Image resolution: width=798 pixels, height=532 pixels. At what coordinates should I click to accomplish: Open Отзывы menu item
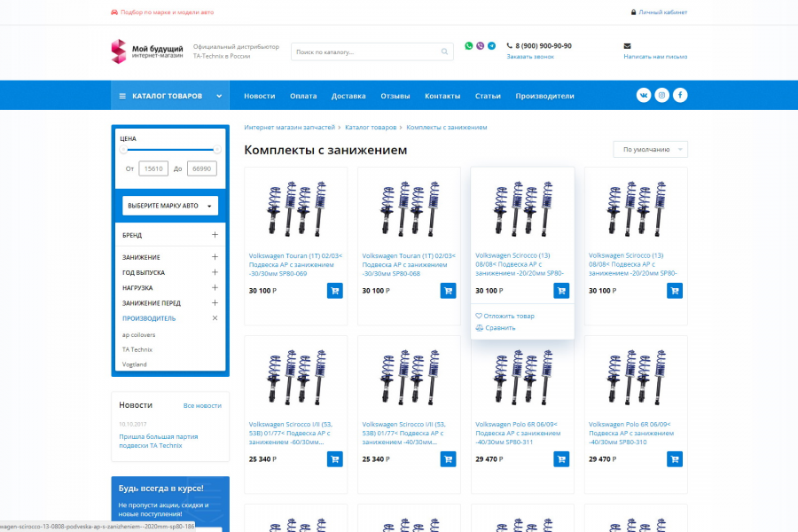[x=395, y=96]
